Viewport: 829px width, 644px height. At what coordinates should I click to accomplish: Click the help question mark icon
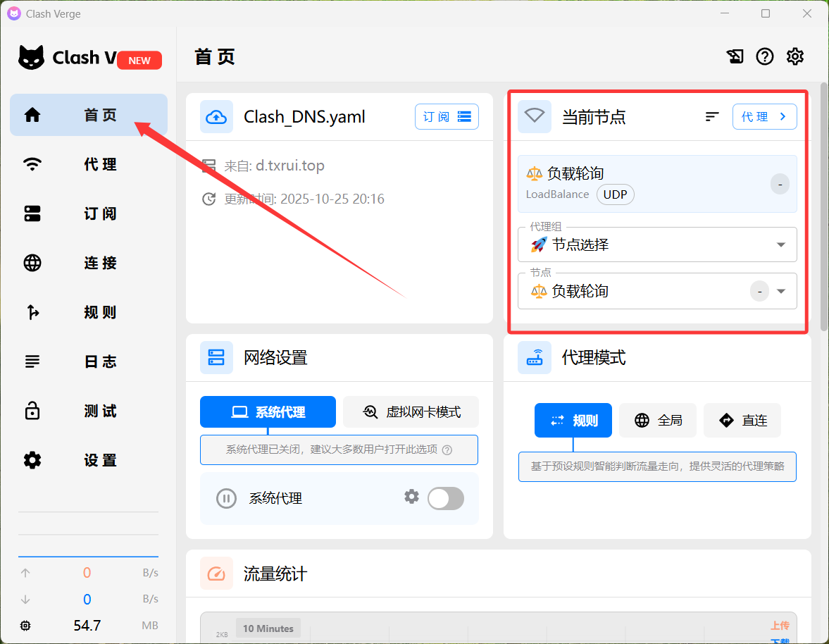(765, 57)
